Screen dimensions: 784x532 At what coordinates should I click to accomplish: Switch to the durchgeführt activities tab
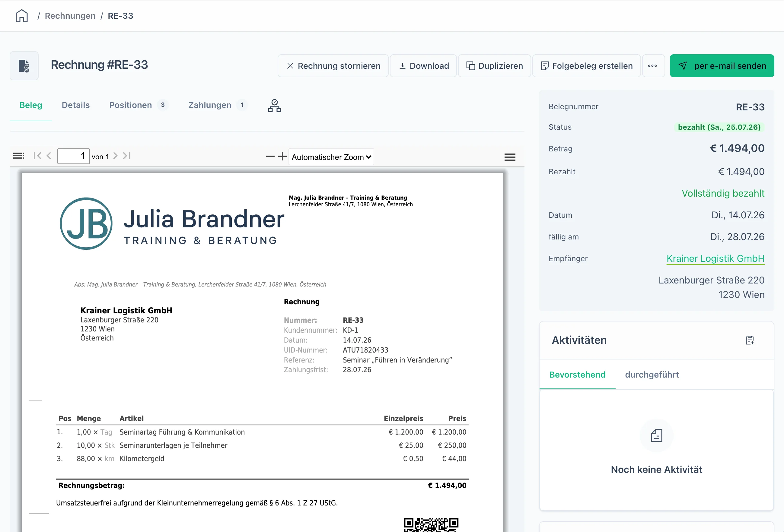tap(652, 375)
